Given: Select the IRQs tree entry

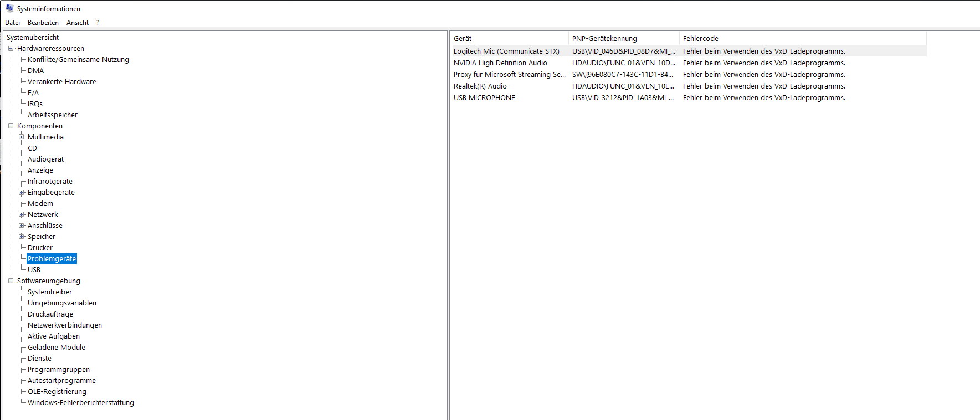Looking at the screenshot, I should [35, 104].
